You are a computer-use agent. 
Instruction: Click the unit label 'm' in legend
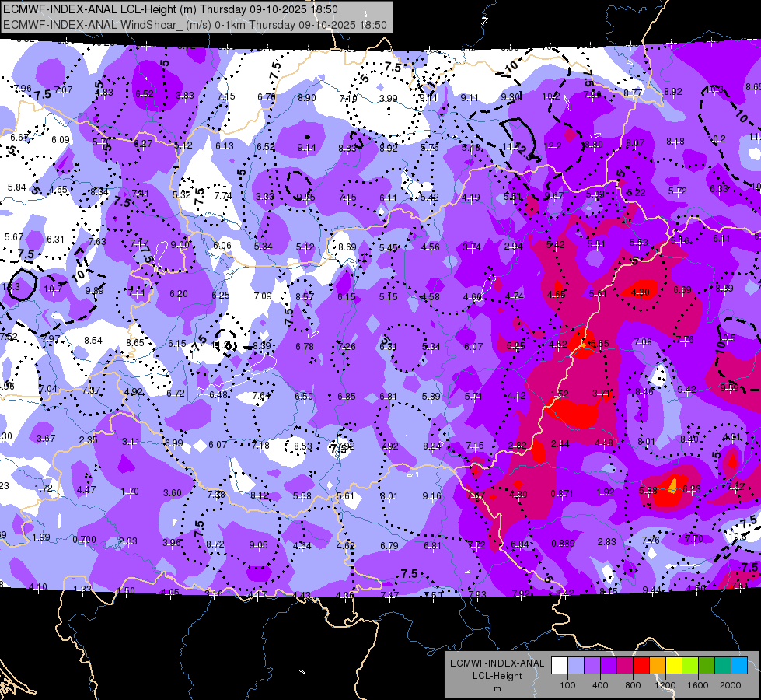497,688
